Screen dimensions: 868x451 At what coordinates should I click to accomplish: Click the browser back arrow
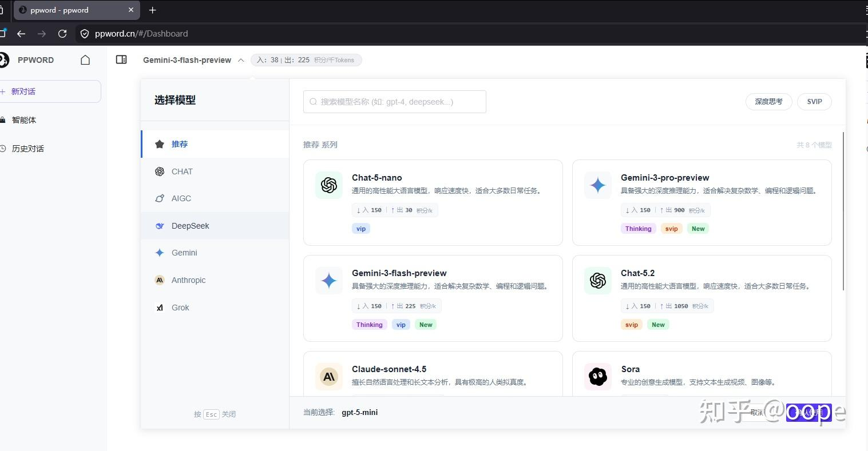pyautogui.click(x=21, y=34)
